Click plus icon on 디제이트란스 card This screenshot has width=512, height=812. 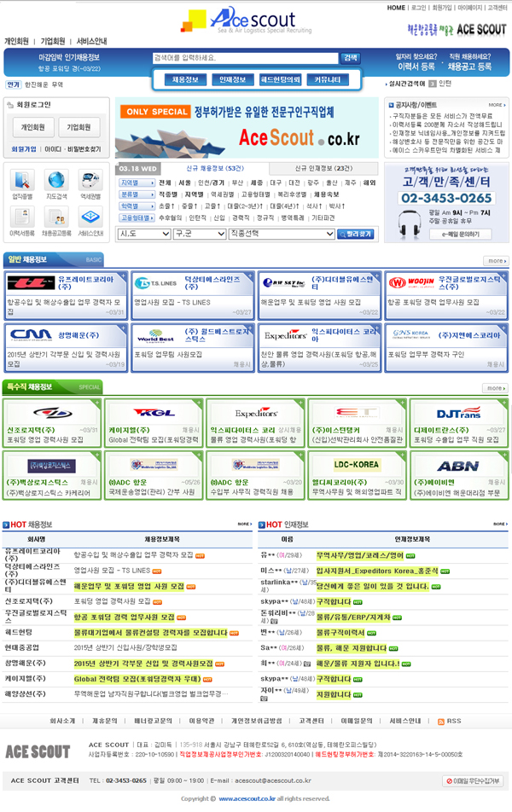[505, 403]
